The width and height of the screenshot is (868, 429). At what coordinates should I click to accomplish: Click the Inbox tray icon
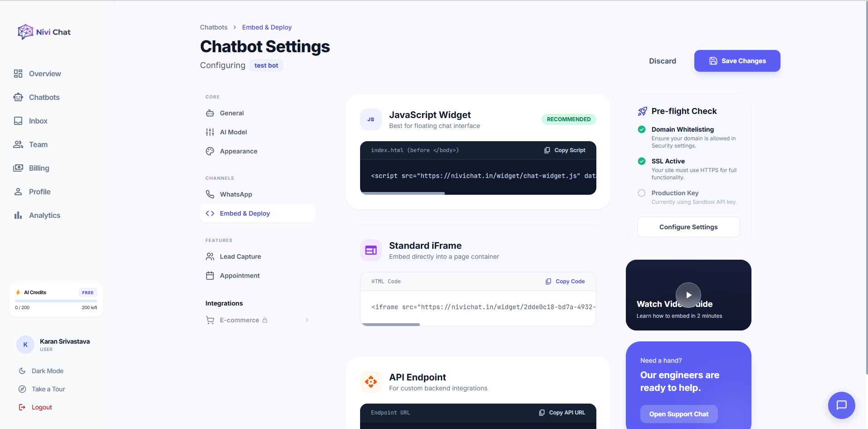pos(18,121)
